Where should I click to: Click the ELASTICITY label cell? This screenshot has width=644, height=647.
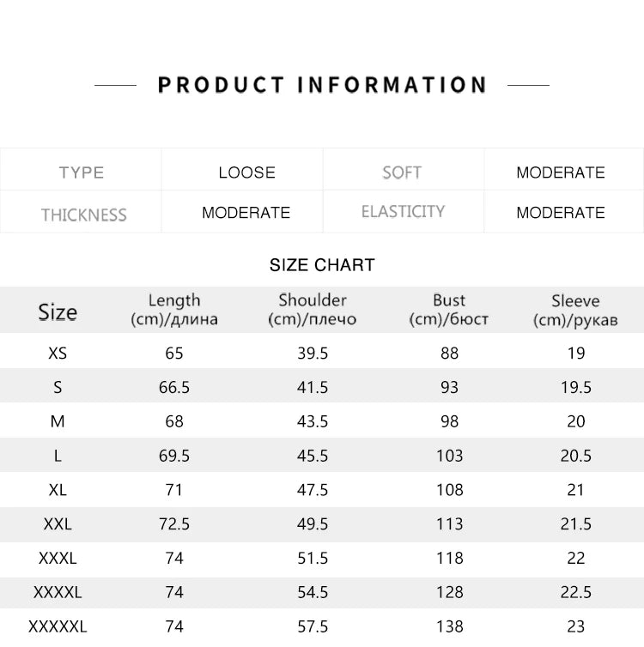coord(403,211)
